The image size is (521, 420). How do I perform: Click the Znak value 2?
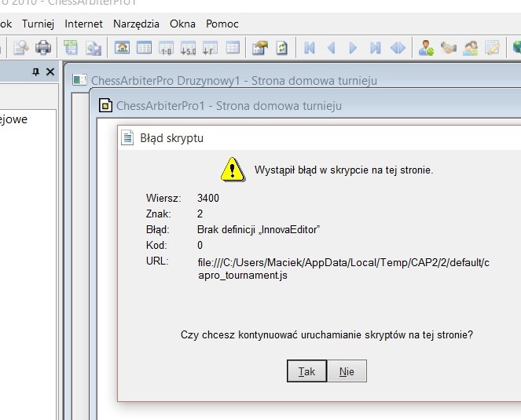[200, 214]
